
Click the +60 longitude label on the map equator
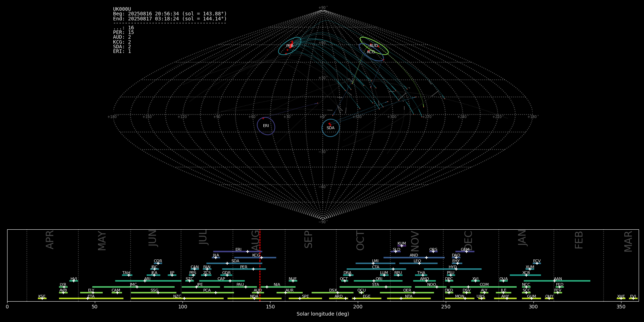pos(252,117)
